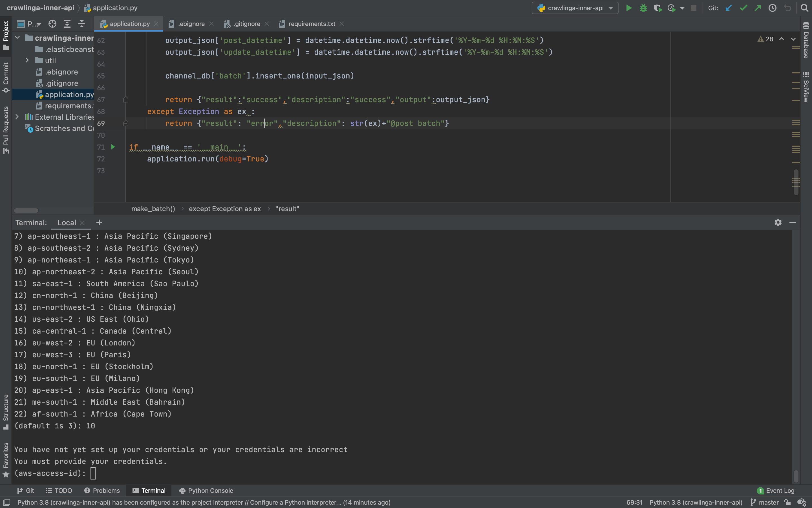Click the master git branch widget

pyautogui.click(x=765, y=502)
